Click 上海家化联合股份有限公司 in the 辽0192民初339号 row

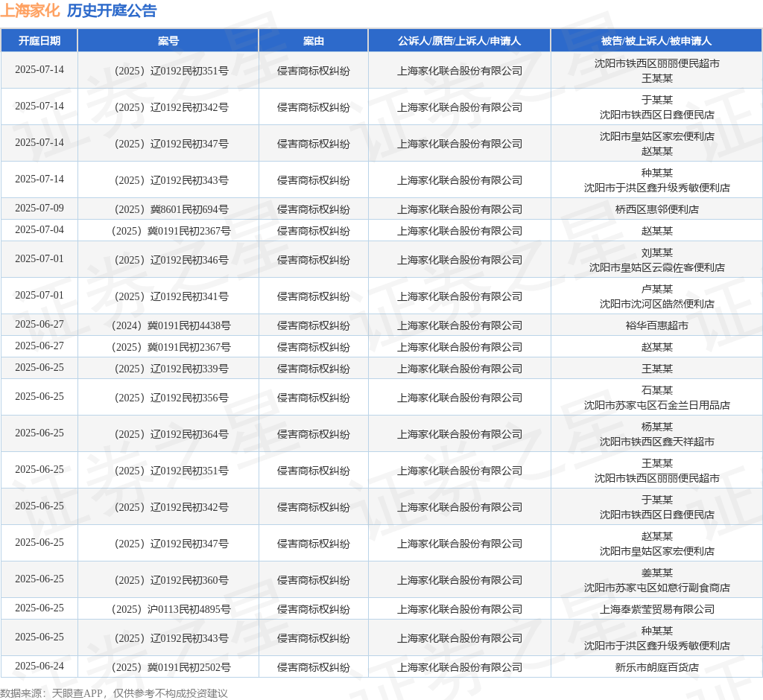[x=459, y=369]
